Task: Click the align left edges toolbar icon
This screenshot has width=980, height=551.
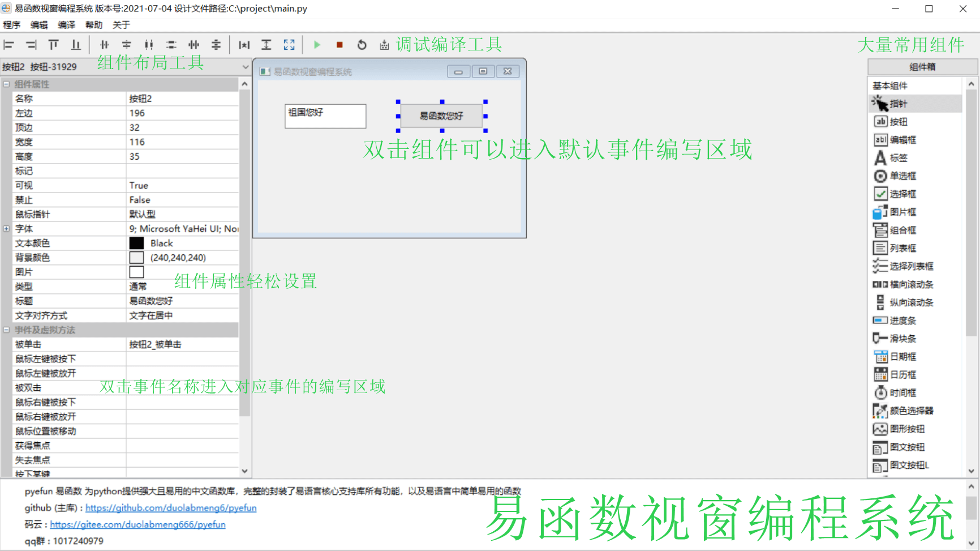Action: 8,45
